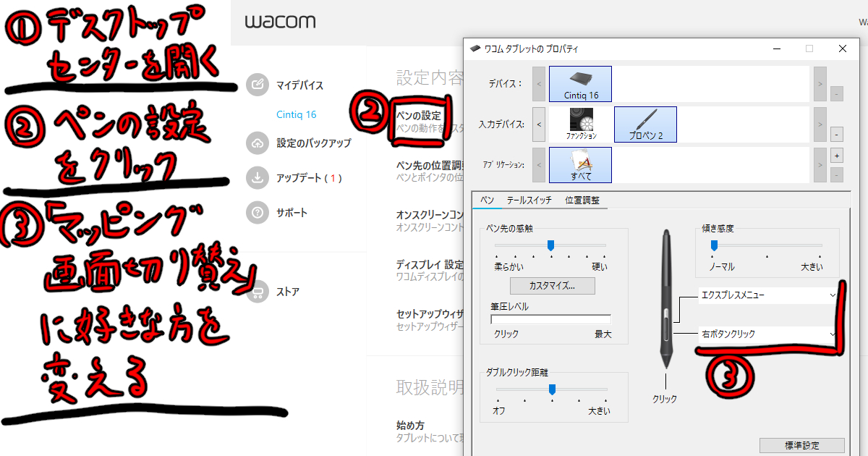Select the すべて application icon

(580, 164)
